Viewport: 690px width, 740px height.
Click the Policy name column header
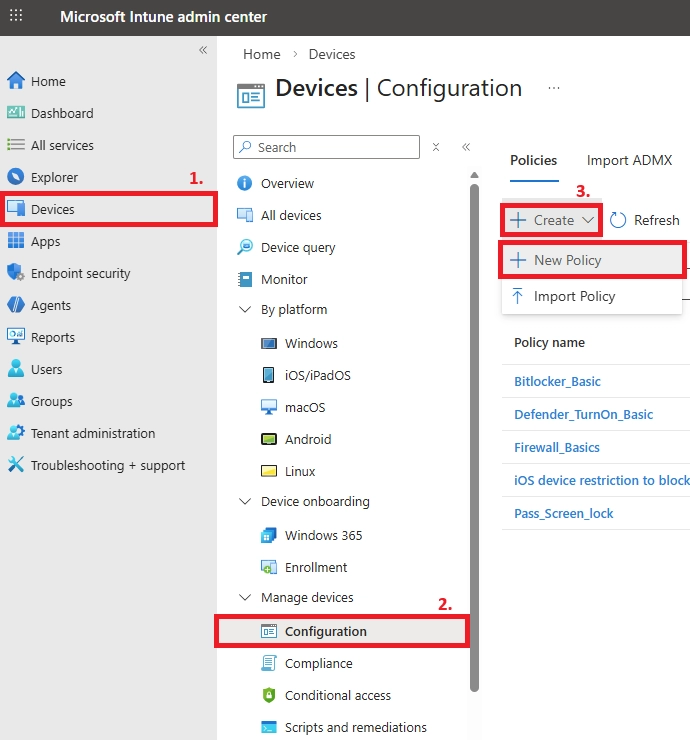549,343
